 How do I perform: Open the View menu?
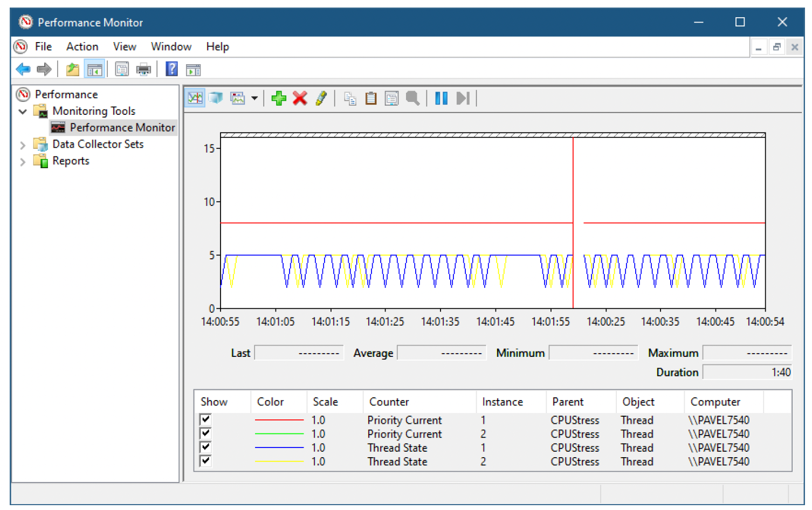pyautogui.click(x=125, y=47)
